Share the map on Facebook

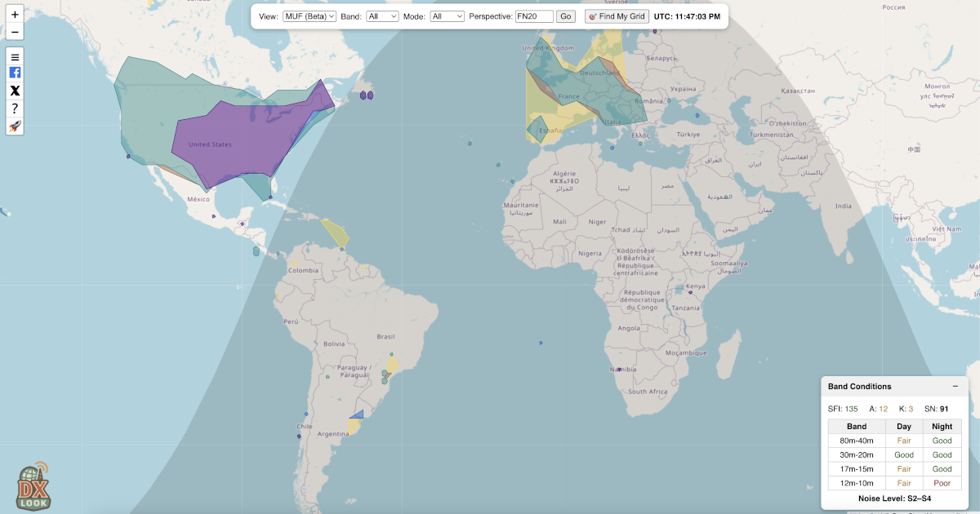(15, 73)
